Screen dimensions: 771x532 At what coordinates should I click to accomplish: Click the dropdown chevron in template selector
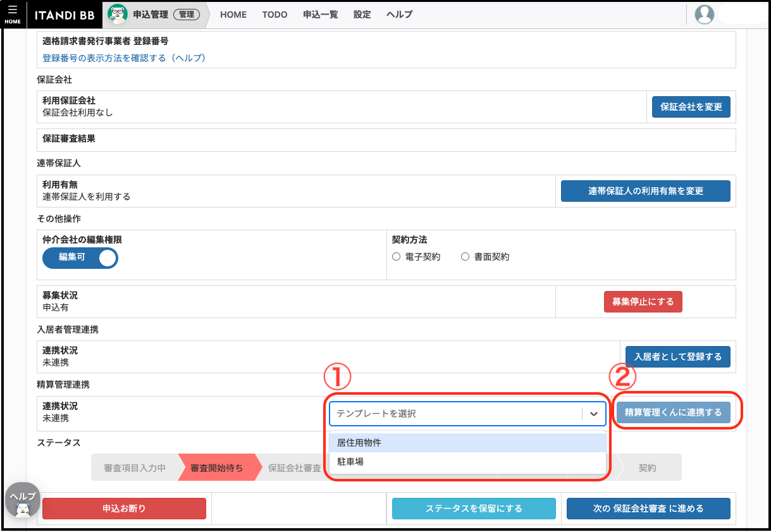pyautogui.click(x=593, y=414)
